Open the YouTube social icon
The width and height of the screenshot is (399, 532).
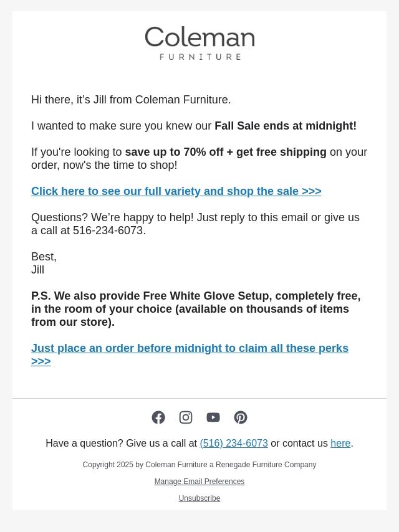pos(213,417)
